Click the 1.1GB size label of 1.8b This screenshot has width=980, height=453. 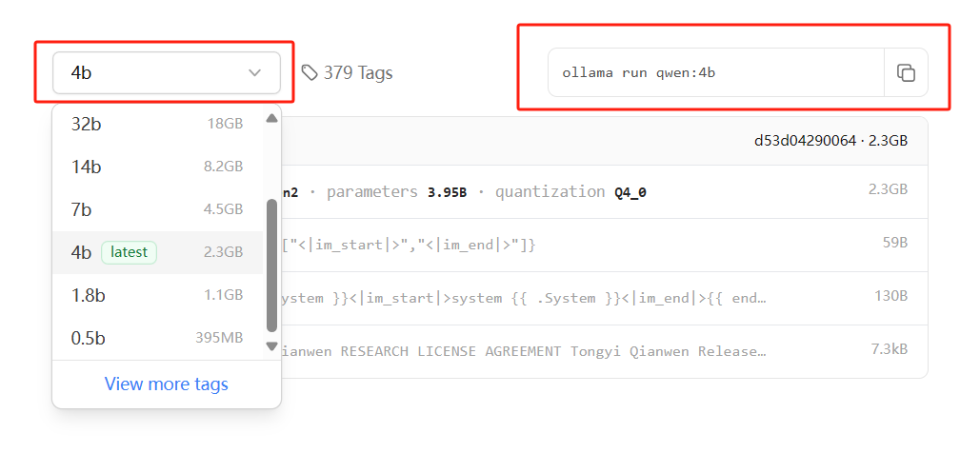click(223, 295)
